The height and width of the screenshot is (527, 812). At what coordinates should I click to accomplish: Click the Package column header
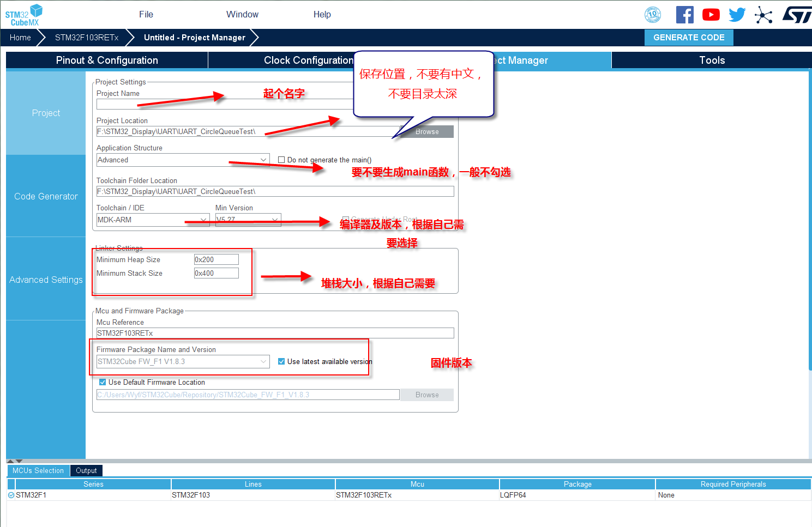[578, 484]
